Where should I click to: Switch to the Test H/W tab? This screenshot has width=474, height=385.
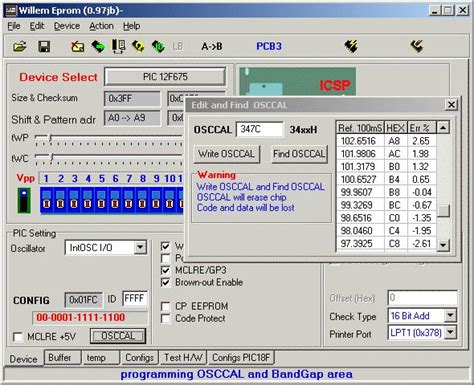183,358
